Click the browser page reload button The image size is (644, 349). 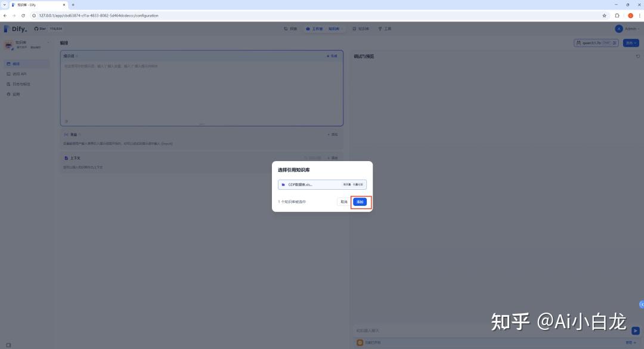(23, 16)
